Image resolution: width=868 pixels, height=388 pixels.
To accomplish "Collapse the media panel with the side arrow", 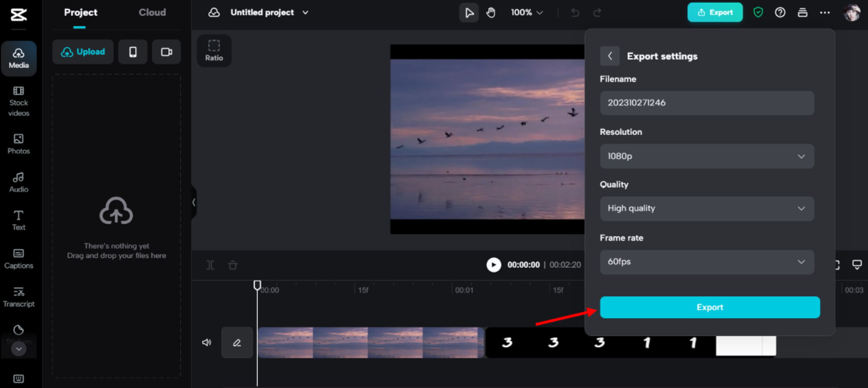I will coord(194,202).
